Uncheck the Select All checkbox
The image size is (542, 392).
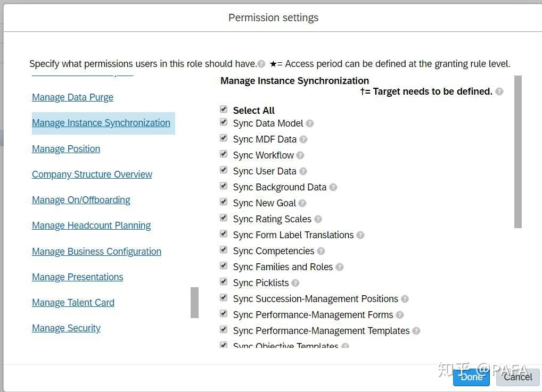[x=224, y=109]
